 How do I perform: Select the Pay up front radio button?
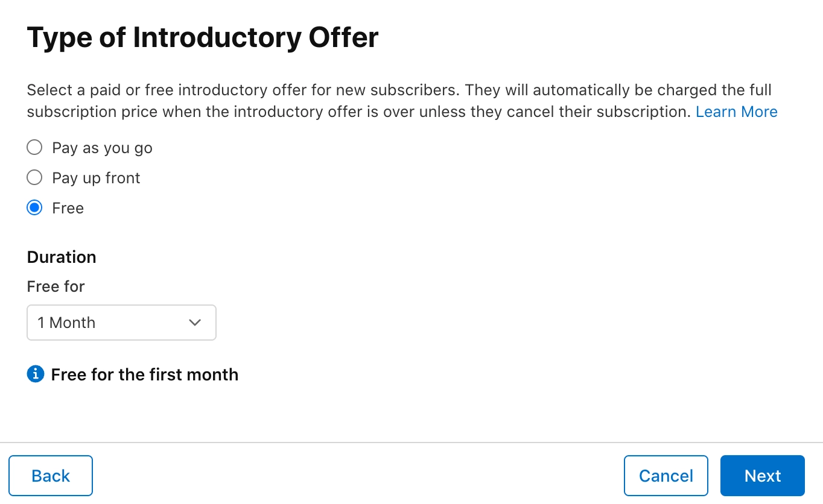35,178
